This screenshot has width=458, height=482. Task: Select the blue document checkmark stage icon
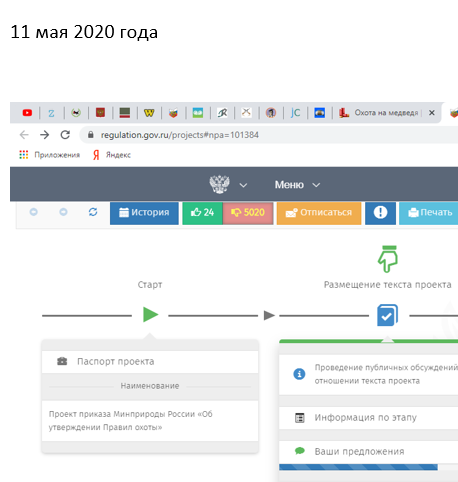click(387, 315)
